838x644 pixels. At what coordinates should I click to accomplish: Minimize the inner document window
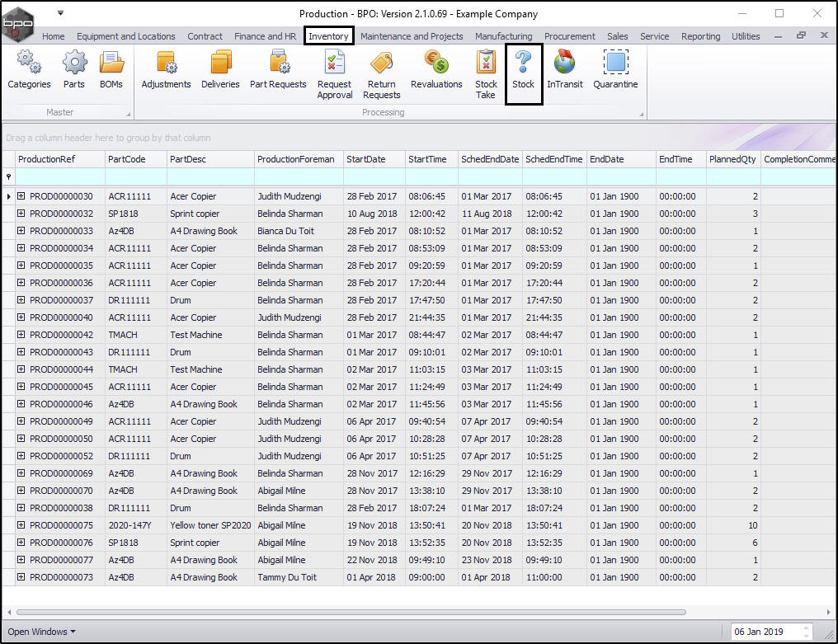click(778, 36)
